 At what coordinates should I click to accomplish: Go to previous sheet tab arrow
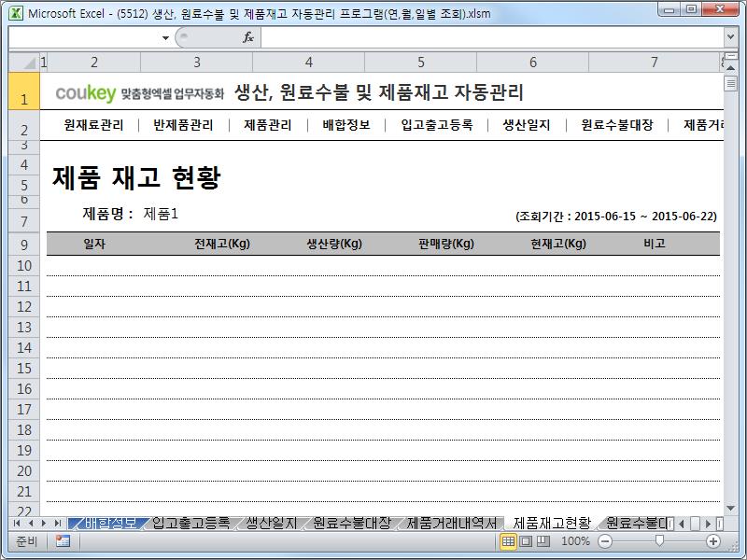[31, 524]
